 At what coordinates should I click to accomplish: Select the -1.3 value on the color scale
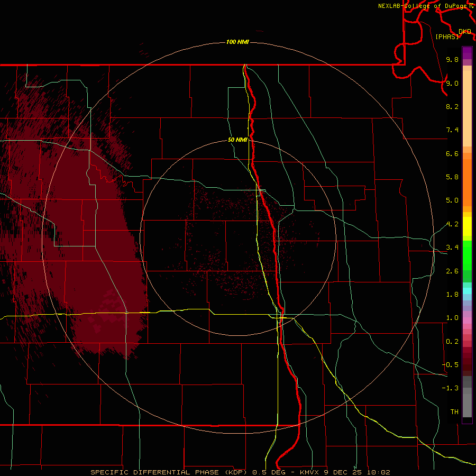(x=450, y=388)
